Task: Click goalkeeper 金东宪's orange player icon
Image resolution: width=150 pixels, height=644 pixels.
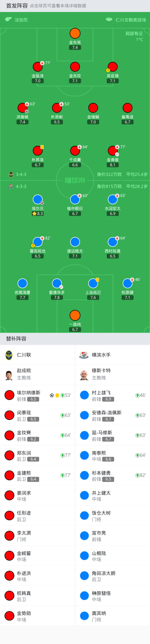Action: (75, 33)
